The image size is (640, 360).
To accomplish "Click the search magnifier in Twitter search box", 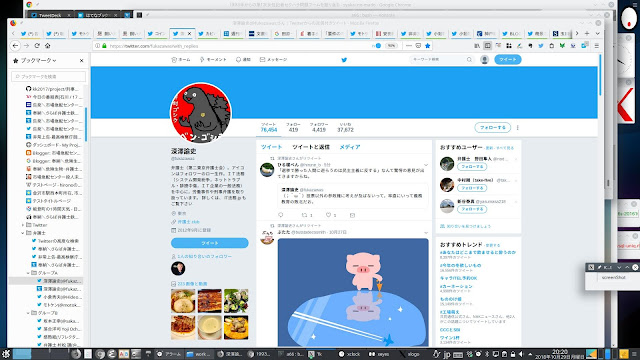I will (x=469, y=60).
